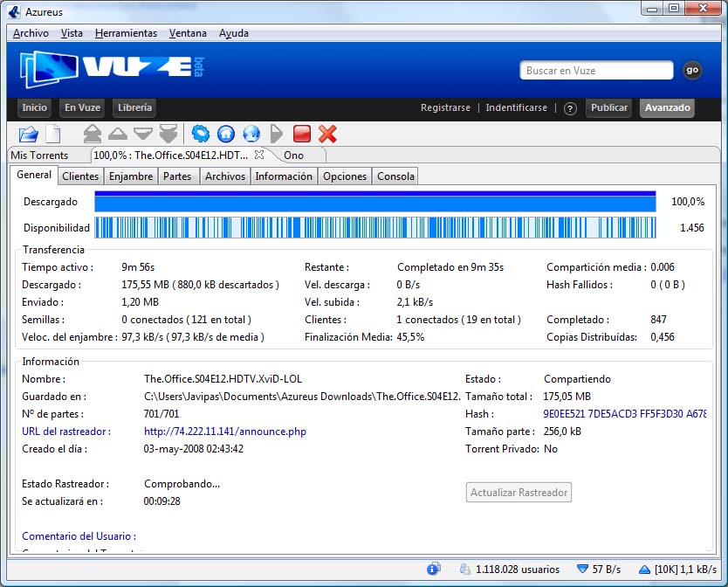Open the tracker announce URL link
This screenshot has width=728, height=587.
point(225,432)
